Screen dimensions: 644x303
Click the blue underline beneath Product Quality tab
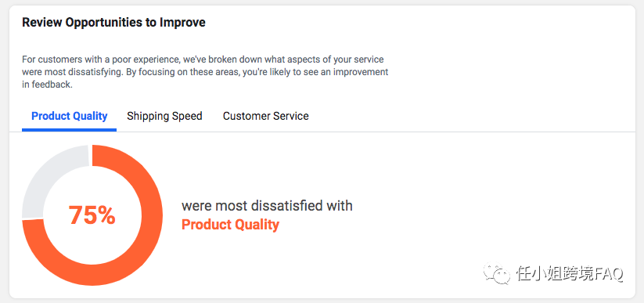[69, 130]
